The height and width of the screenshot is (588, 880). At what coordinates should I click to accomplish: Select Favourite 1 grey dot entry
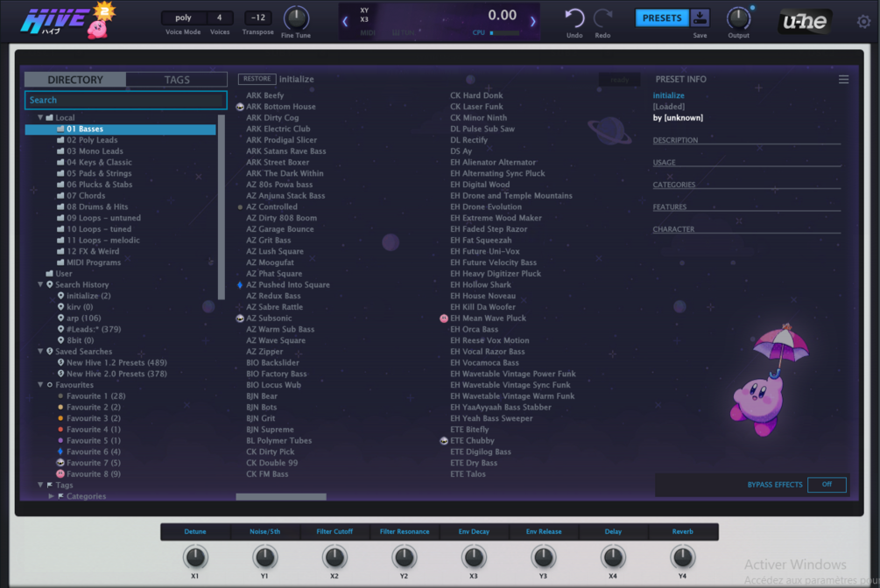click(x=95, y=396)
